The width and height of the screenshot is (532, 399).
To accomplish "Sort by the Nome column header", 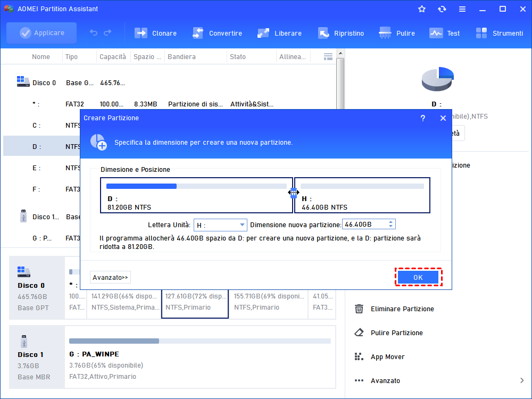I will 41,57.
